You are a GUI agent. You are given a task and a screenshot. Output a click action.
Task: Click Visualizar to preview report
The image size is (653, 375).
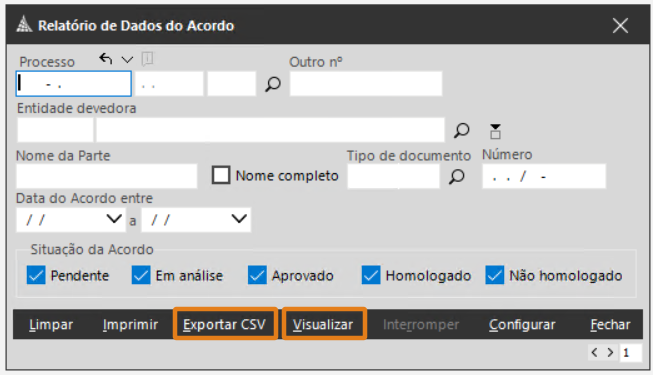(324, 324)
